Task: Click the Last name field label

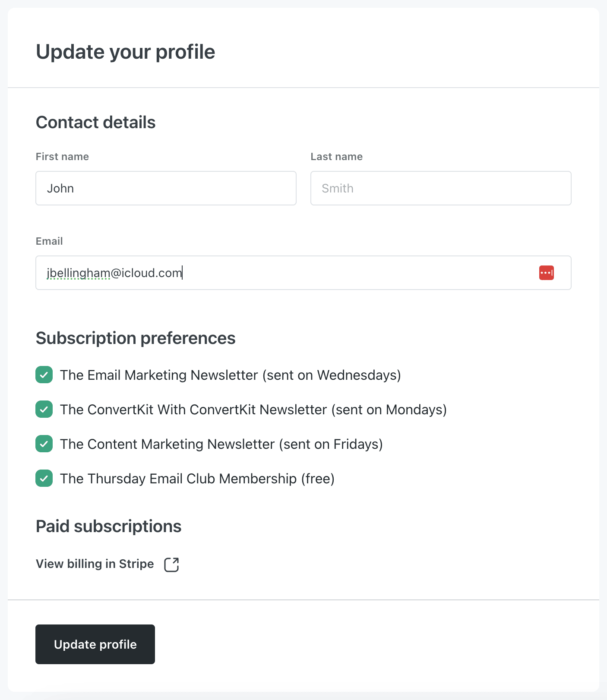Action: pyautogui.click(x=337, y=157)
